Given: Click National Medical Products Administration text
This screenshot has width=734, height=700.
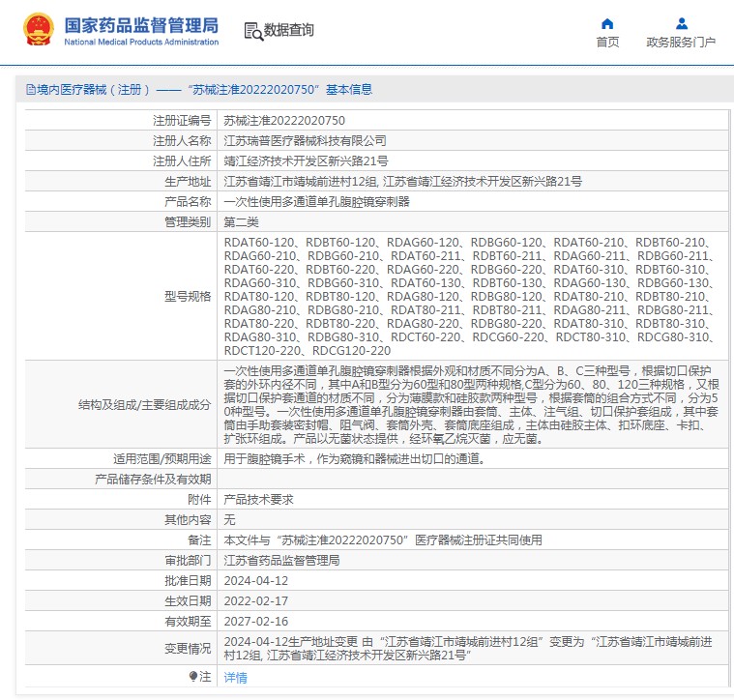Looking at the screenshot, I should point(141,43).
